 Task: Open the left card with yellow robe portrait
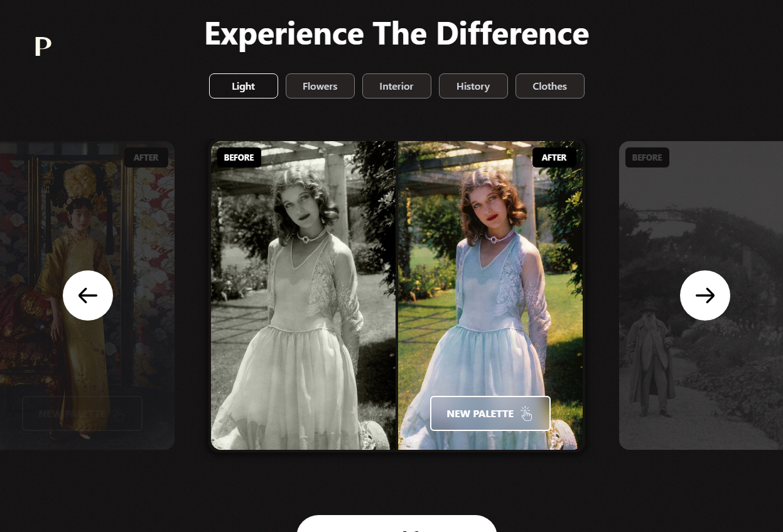point(87,295)
